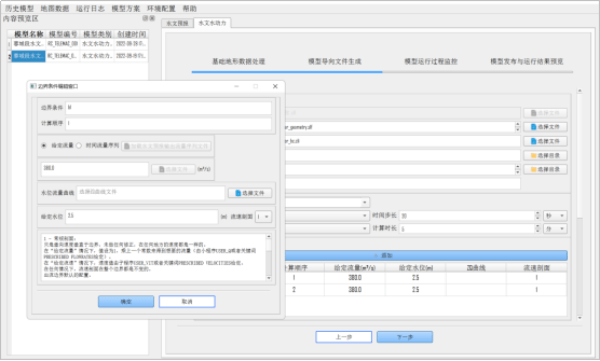Open the 流速剖面 dropdown in dialog
600x361 pixels.
coord(263,217)
